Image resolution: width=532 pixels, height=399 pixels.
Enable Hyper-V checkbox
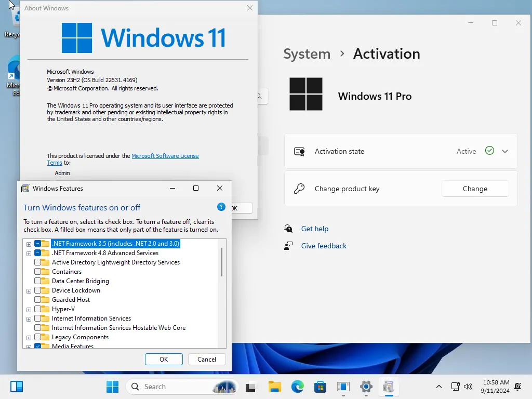point(37,309)
